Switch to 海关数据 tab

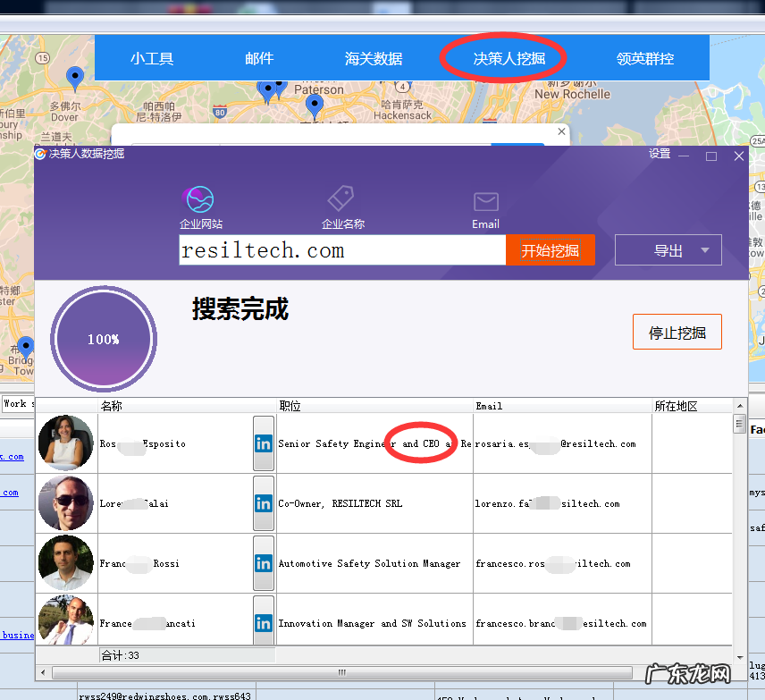click(x=374, y=59)
